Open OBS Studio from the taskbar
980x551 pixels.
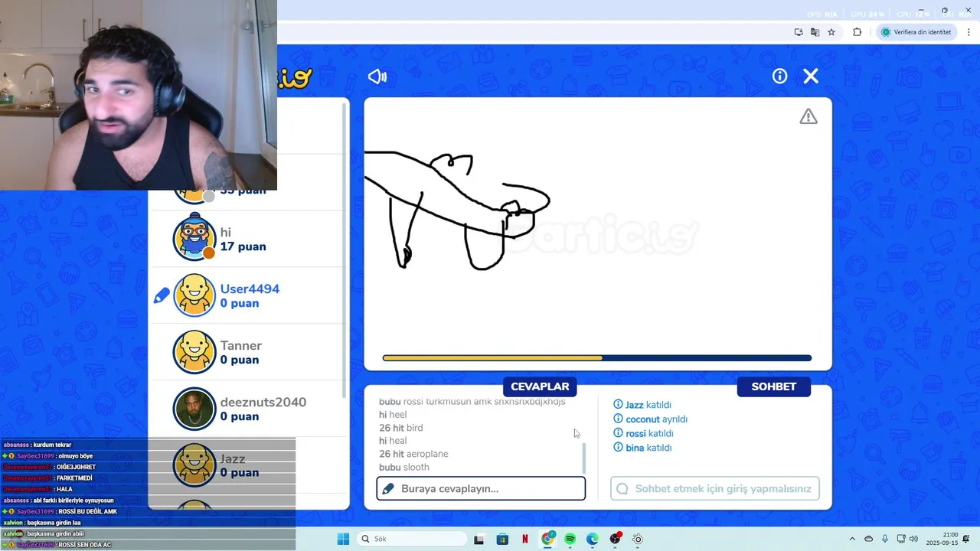pos(615,539)
